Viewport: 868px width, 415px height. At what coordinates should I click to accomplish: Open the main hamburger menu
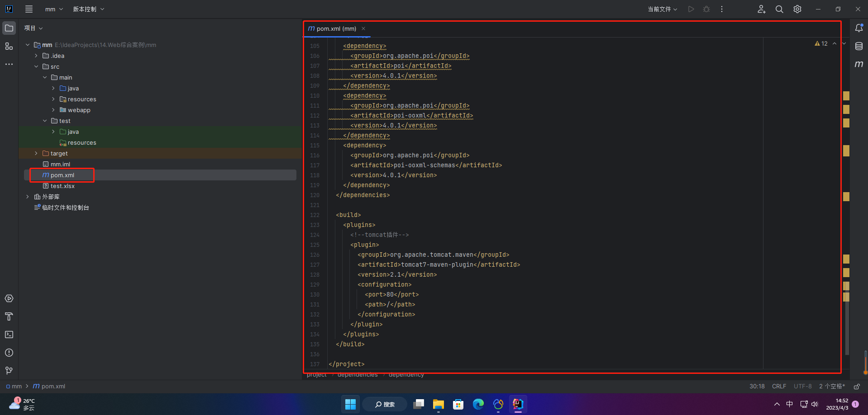pyautogui.click(x=29, y=9)
